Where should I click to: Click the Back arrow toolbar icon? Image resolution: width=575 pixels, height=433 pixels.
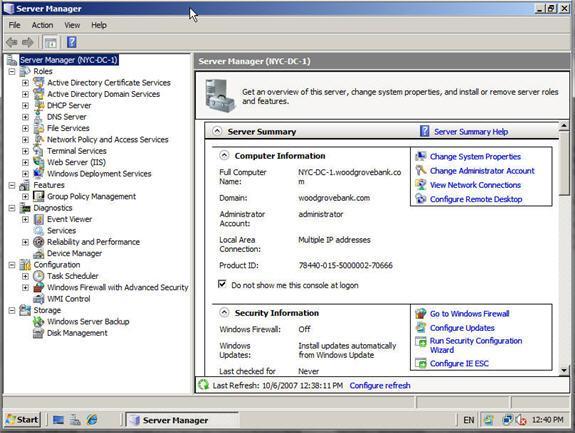pos(12,43)
